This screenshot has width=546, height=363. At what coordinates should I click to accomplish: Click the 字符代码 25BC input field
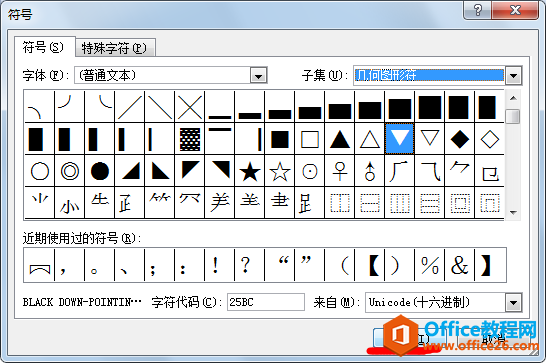pyautogui.click(x=266, y=302)
